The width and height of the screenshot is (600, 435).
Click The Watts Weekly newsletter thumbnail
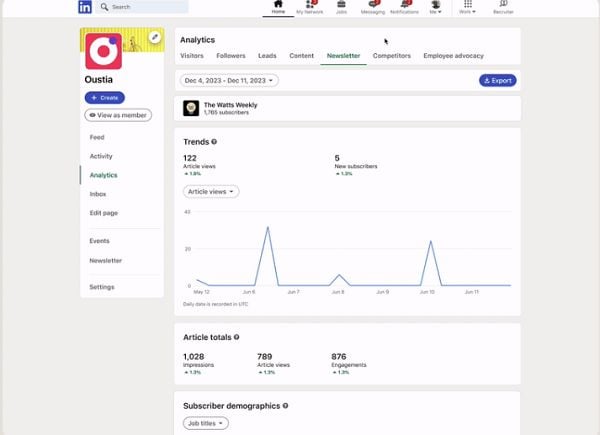tap(191, 108)
